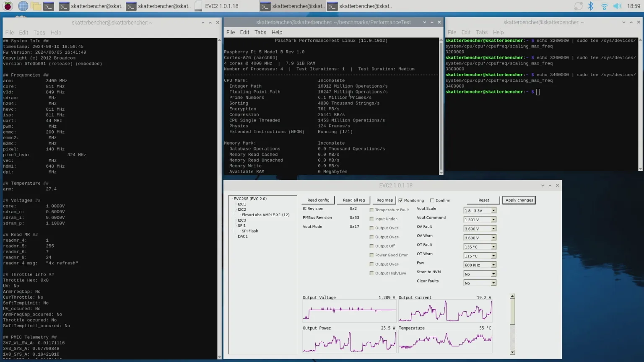Open the Raspberry Pi main menu
Image resolution: width=644 pixels, height=362 pixels.
coord(8,6)
